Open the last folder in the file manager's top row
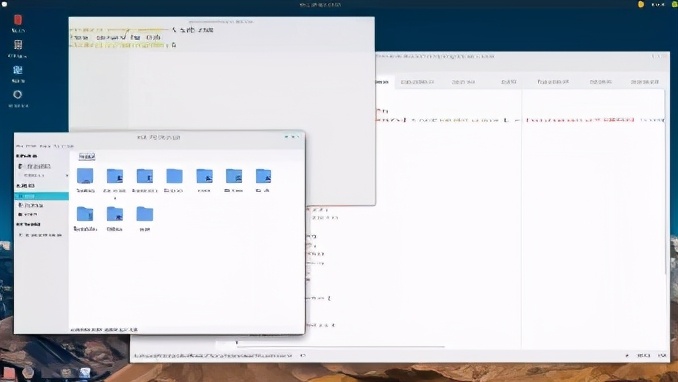This screenshot has width=678, height=382. coord(263,176)
